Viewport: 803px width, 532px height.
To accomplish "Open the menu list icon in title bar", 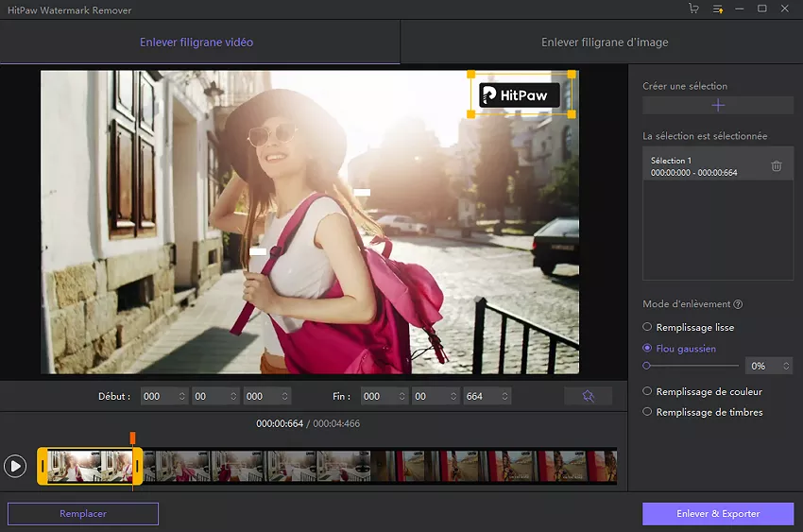I will pyautogui.click(x=717, y=9).
